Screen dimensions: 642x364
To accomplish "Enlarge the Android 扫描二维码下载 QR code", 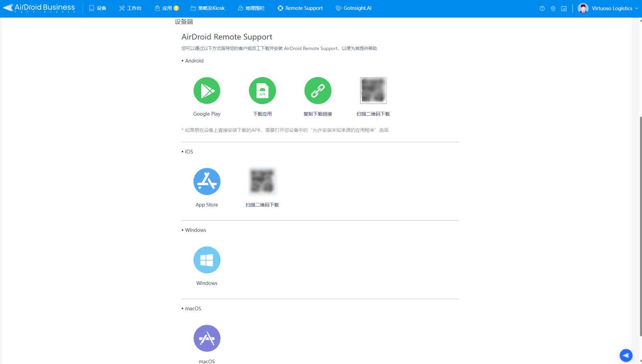I will 373,90.
